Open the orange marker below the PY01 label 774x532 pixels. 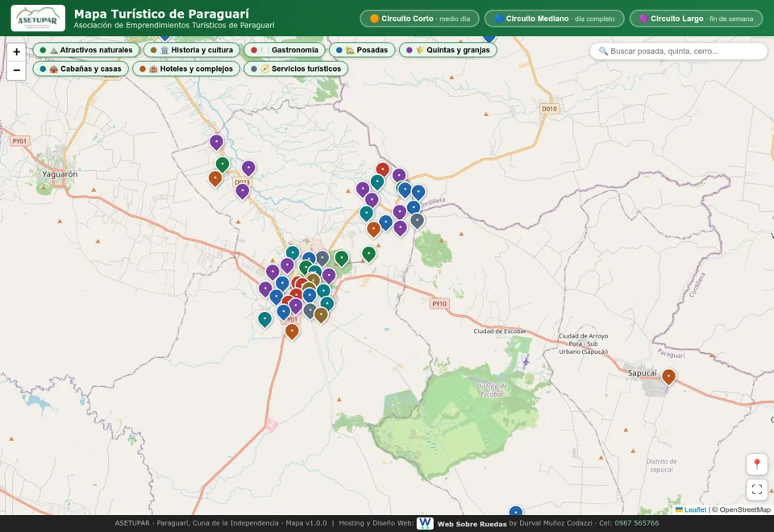[292, 331]
